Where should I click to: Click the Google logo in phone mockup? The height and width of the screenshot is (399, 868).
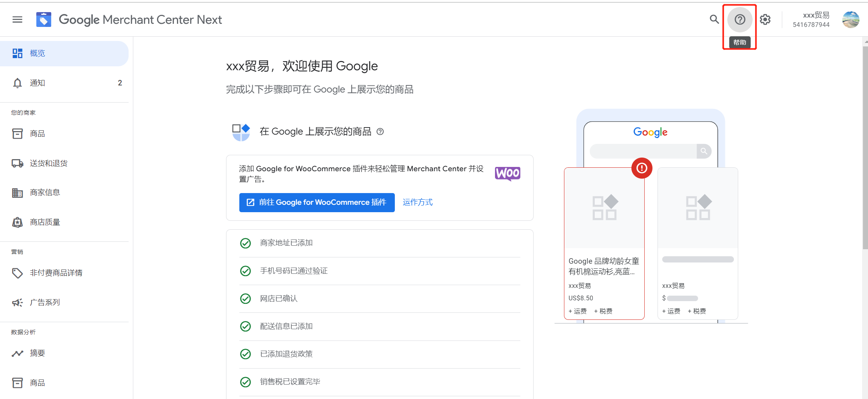pyautogui.click(x=650, y=132)
